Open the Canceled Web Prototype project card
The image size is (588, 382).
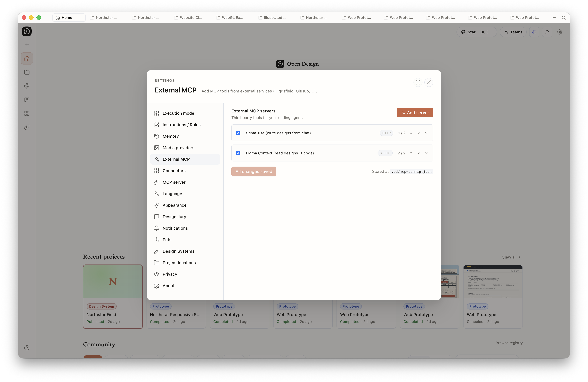point(493,297)
